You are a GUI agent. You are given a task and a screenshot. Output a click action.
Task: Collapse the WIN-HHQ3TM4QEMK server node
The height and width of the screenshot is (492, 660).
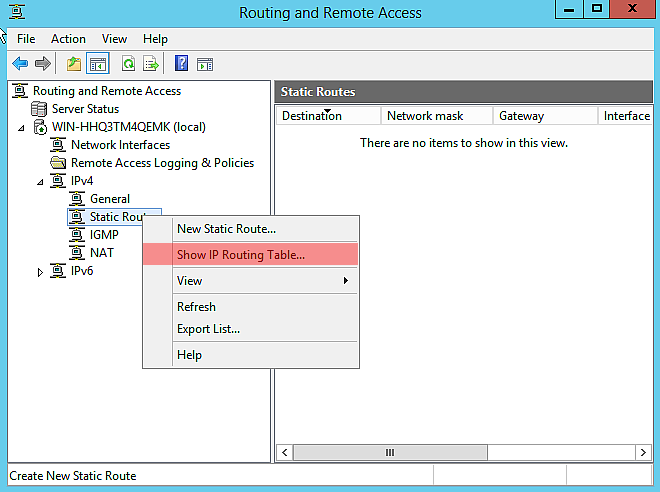click(22, 128)
